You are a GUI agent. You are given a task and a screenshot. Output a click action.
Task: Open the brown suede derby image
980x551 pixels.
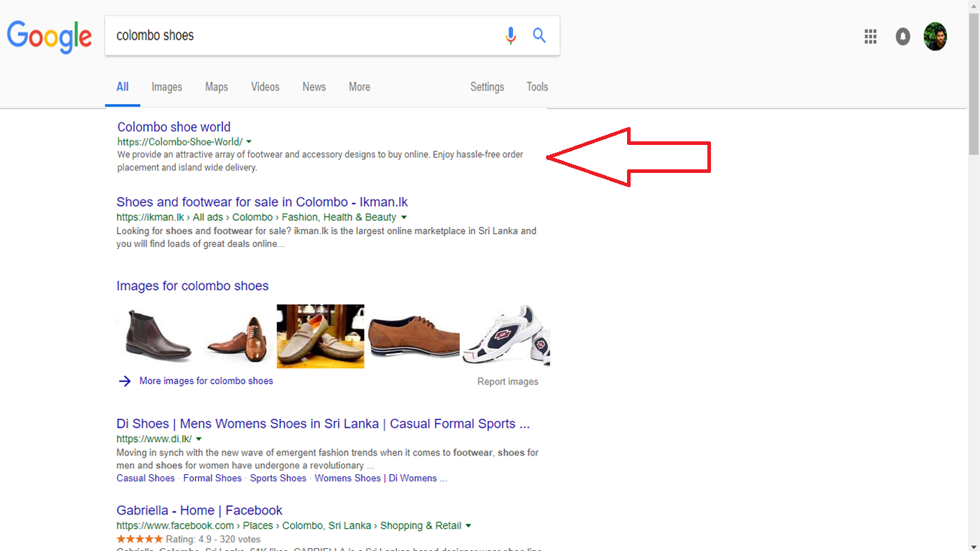coord(414,336)
